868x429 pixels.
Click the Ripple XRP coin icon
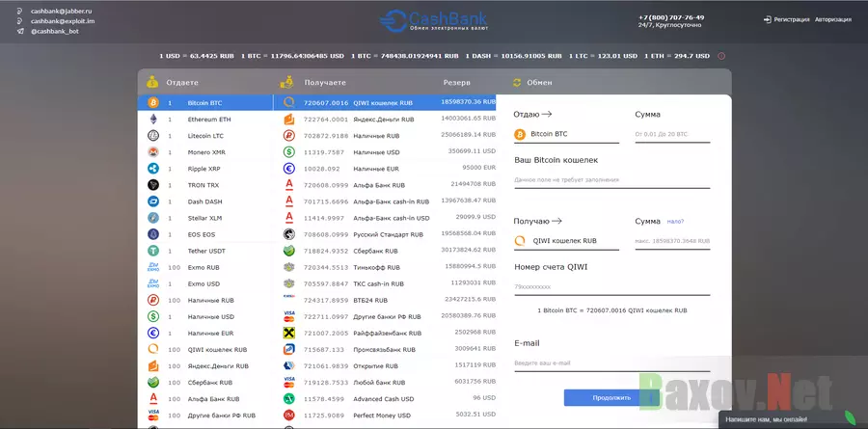point(152,169)
